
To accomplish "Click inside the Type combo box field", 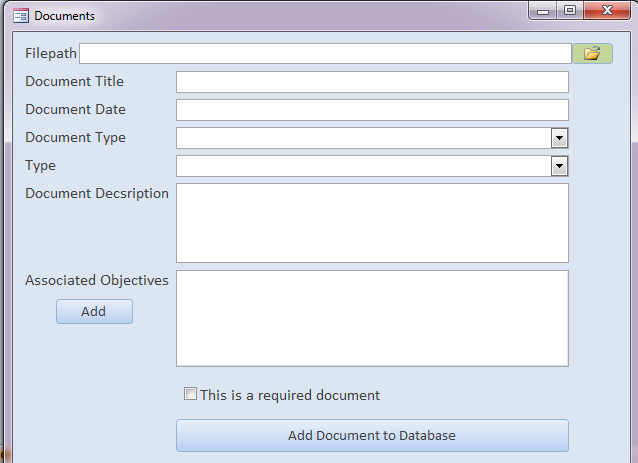I will coord(364,166).
